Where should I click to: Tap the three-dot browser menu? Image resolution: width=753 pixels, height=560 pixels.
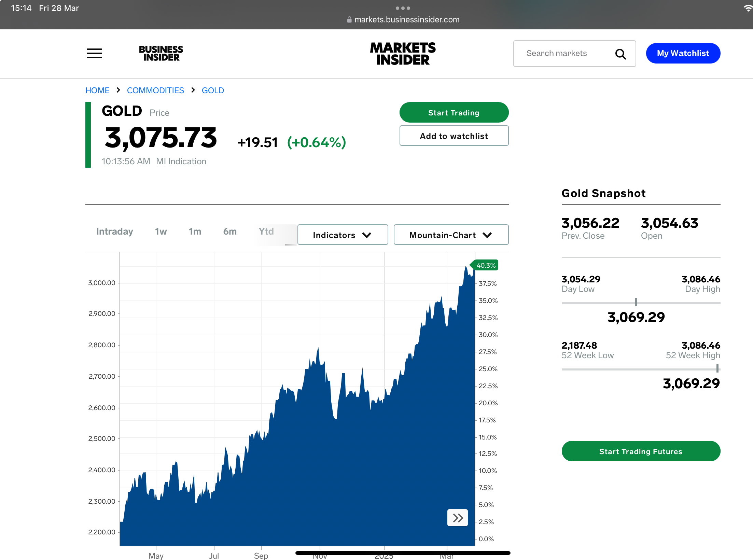[403, 8]
